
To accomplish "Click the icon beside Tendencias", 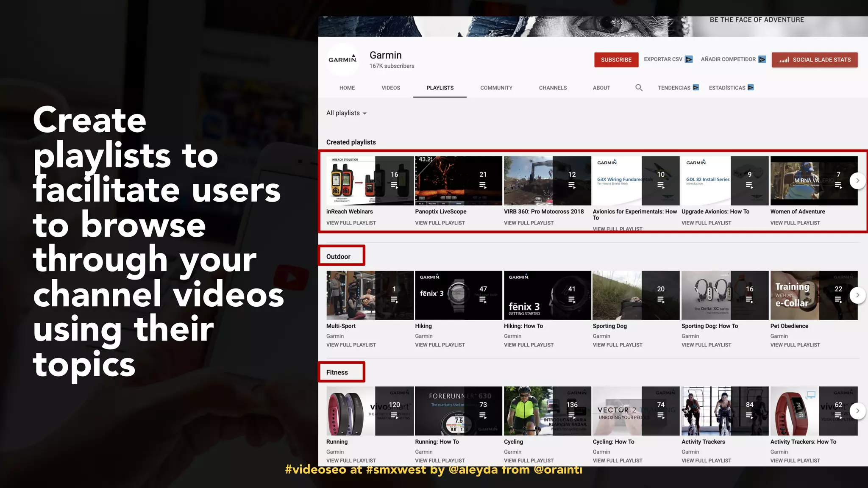I will 696,87.
